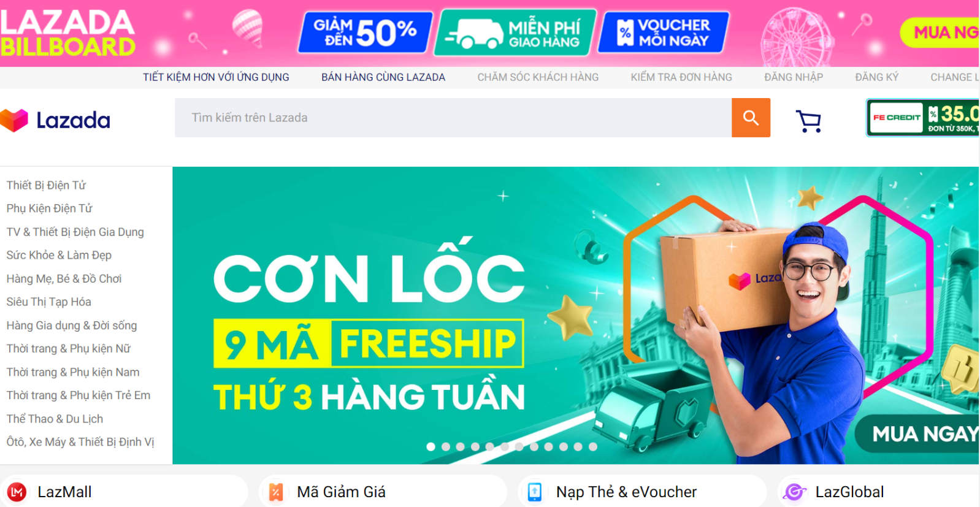Click the Miễn Phí Giao Hàng truck banner
Viewport: 980px width, 507px height.
tap(515, 32)
